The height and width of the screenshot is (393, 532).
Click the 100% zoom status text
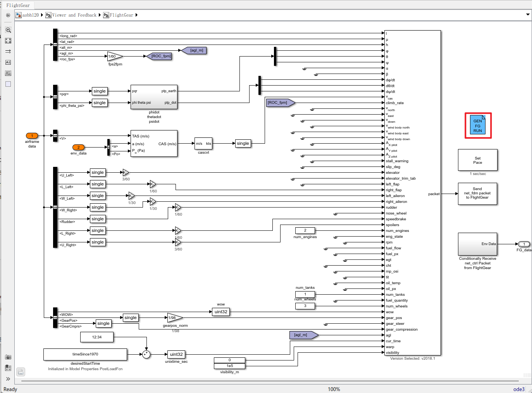334,389
